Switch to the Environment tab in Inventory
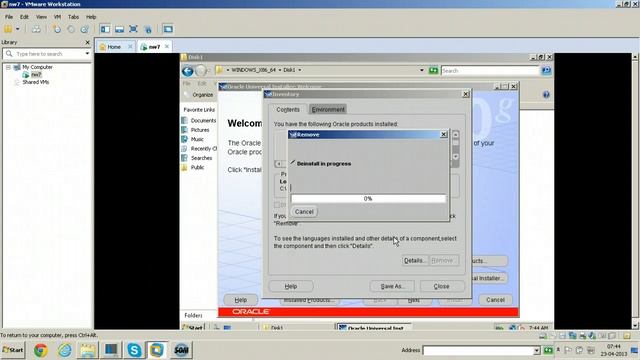This screenshot has height=360, width=640. pyautogui.click(x=328, y=109)
